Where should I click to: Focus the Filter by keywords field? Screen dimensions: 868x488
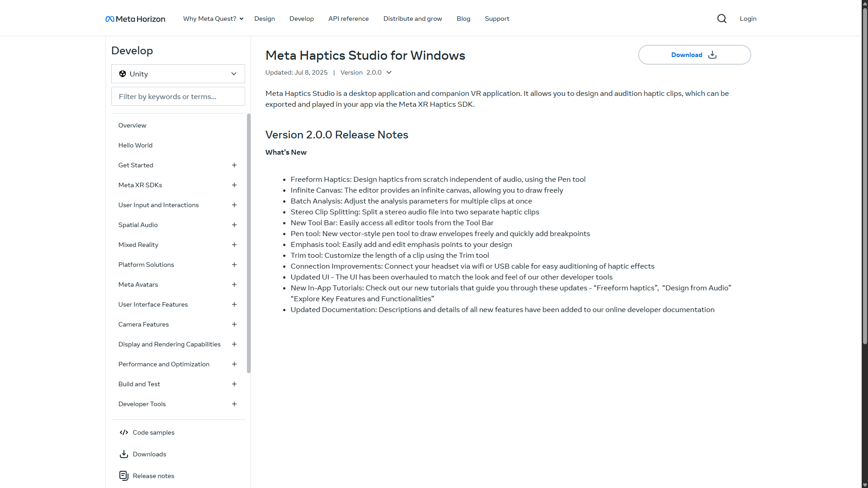(x=178, y=96)
